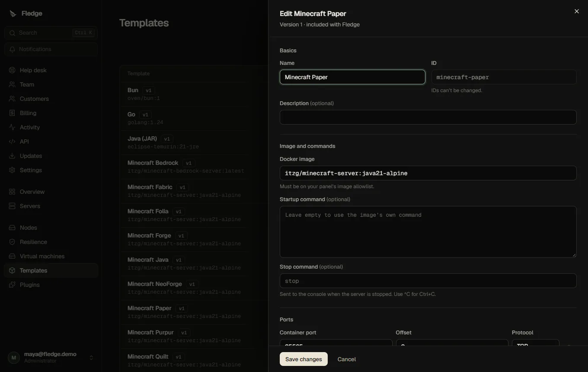The height and width of the screenshot is (372, 588).
Task: Select the Minecraft Folia template
Action: tap(194, 215)
